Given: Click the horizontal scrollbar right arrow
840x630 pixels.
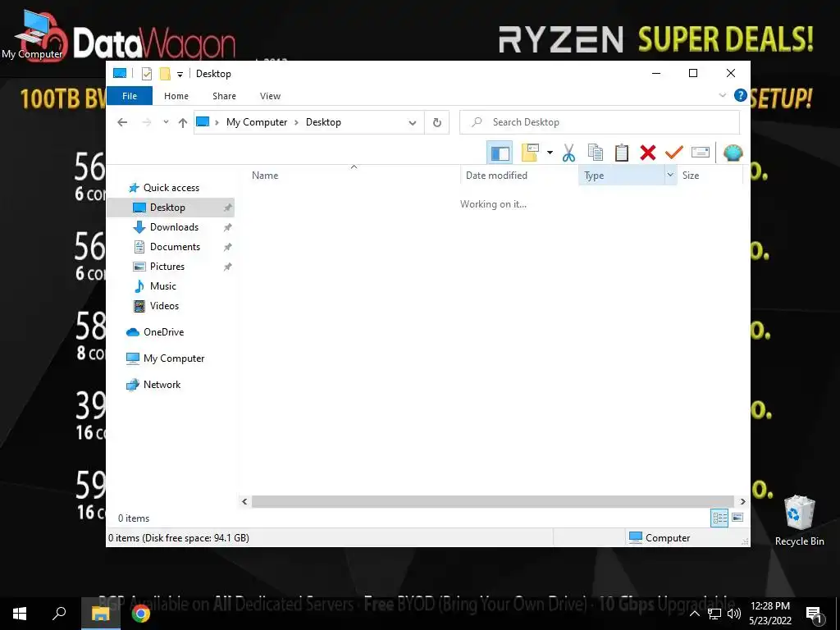Looking at the screenshot, I should (x=742, y=501).
